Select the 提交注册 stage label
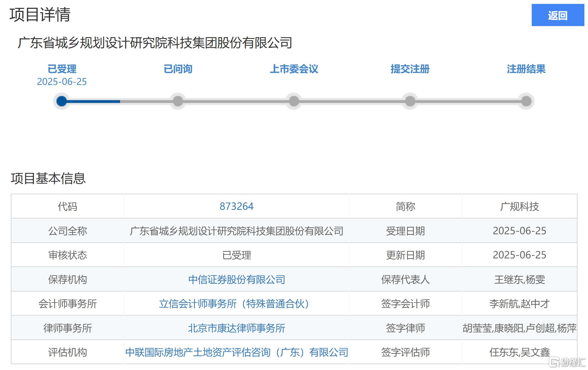This screenshot has width=588, height=370. (x=410, y=69)
